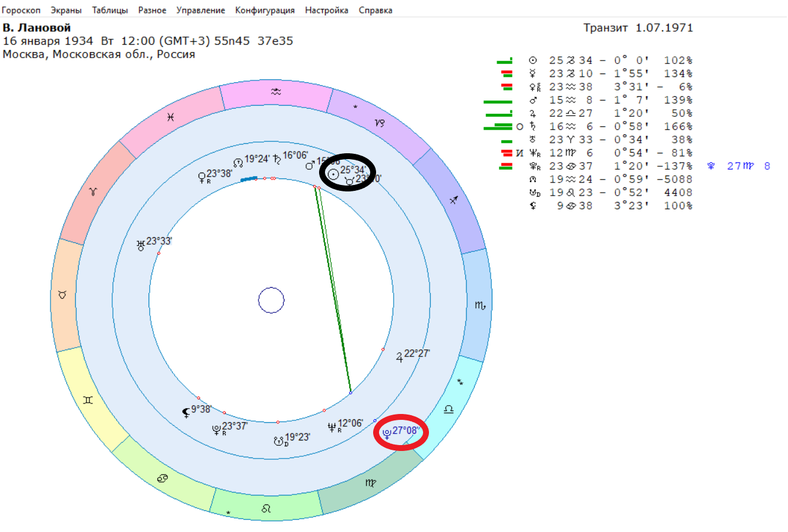The image size is (788, 532).
Task: Select the Gemini sign on outer ring
Action: pos(88,400)
